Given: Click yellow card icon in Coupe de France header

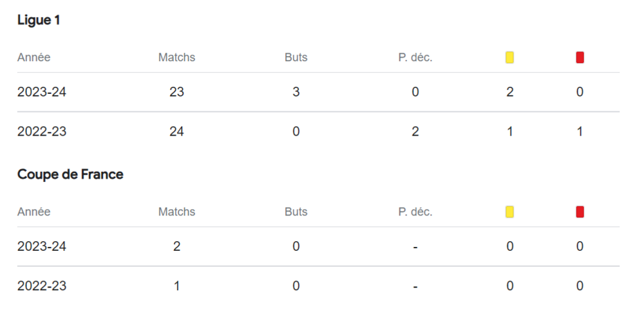Looking at the screenshot, I should click(x=509, y=212).
